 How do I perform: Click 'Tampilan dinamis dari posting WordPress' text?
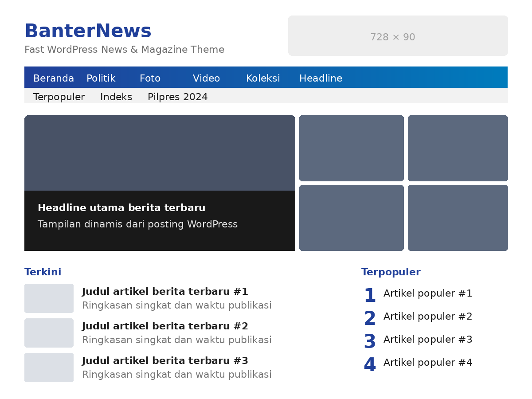[x=137, y=224]
